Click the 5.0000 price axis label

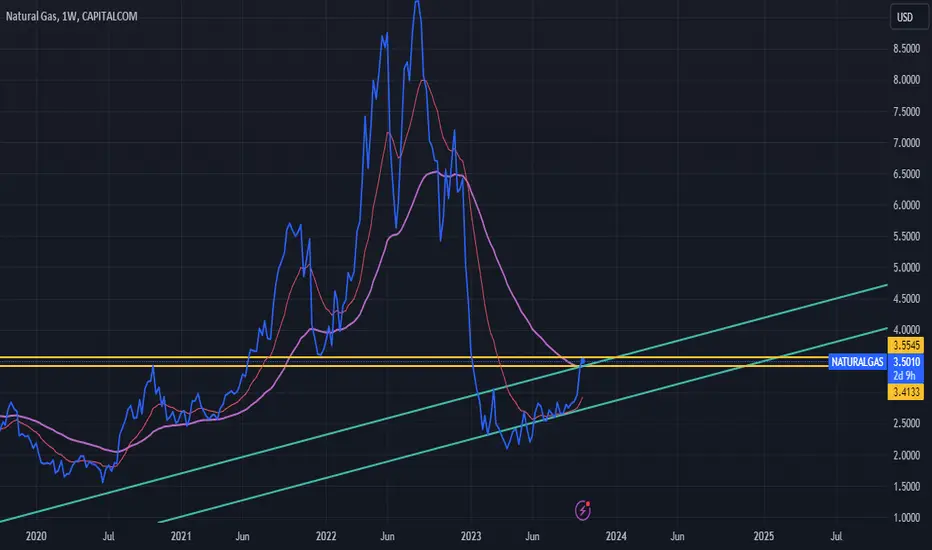tap(906, 268)
